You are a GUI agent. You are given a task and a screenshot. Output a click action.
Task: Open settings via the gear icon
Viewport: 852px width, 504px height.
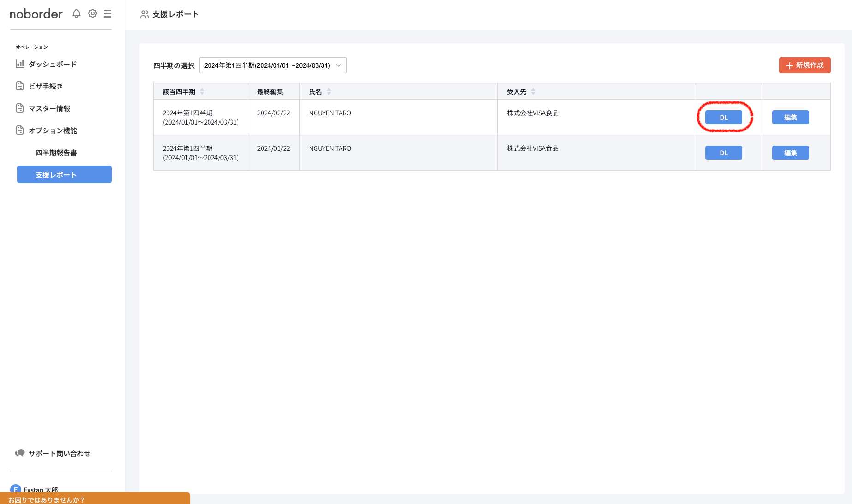(93, 14)
